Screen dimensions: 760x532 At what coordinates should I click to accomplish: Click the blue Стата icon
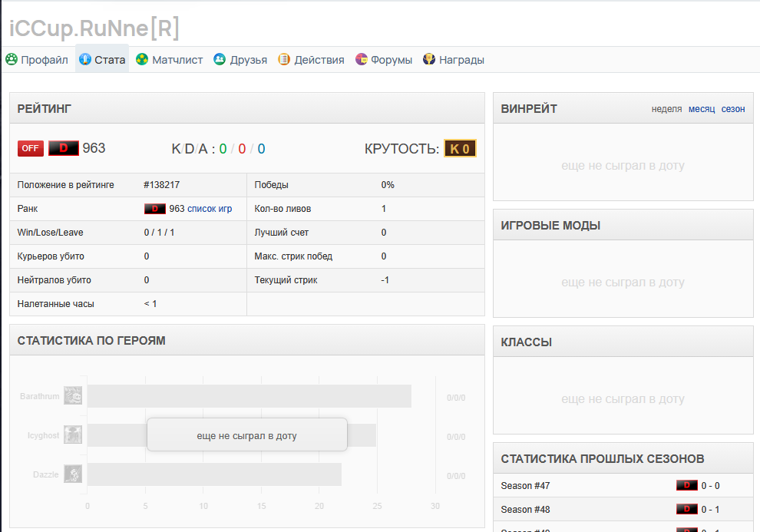pos(85,59)
